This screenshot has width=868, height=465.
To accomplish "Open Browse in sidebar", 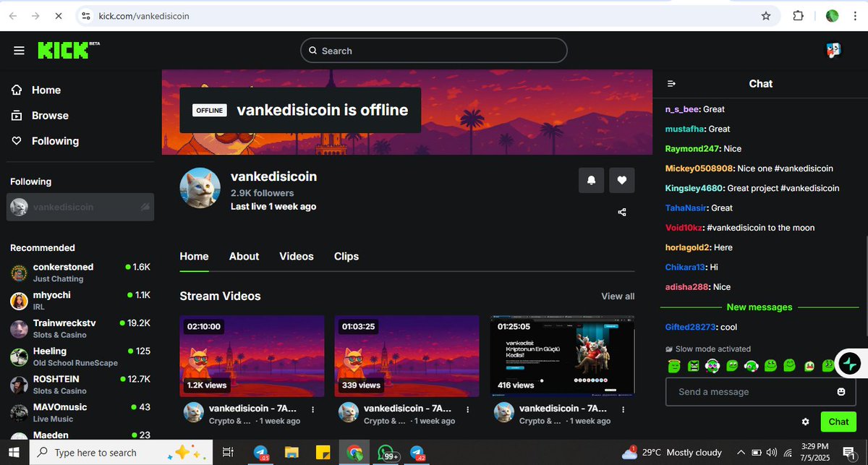I will [x=49, y=116].
